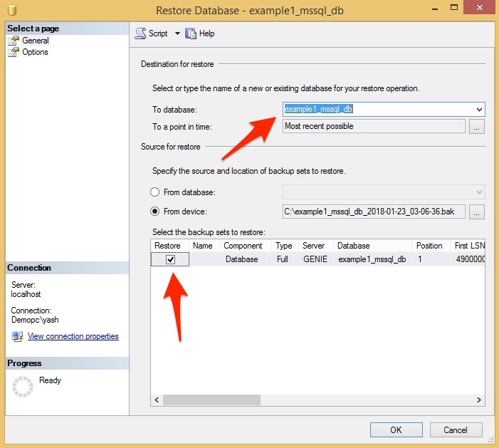Click the OK button
The image size is (499, 448).
pos(396,429)
